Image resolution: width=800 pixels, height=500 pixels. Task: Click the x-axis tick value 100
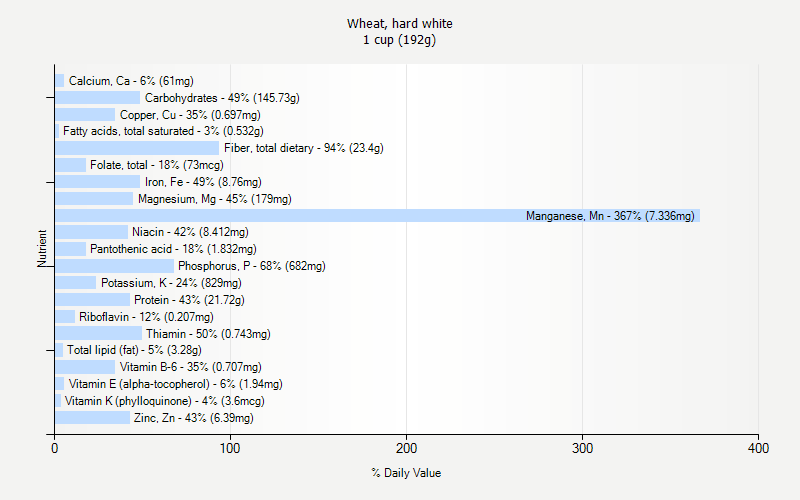[x=230, y=448]
